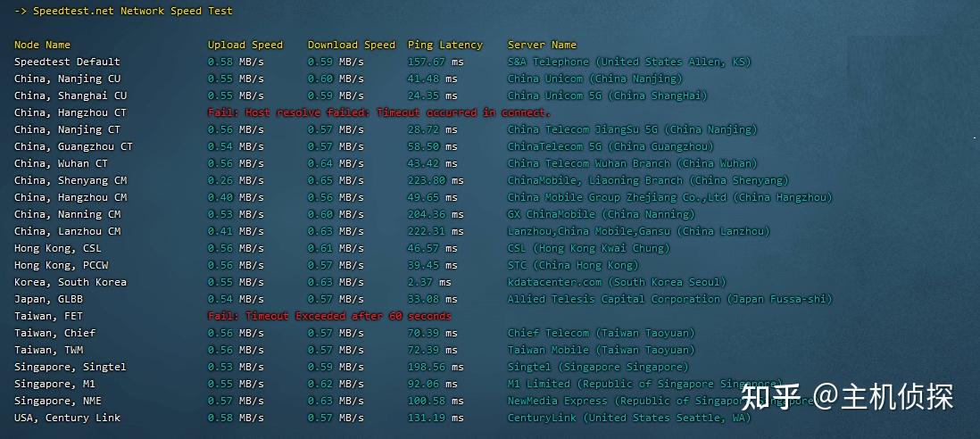Select the 'Ping Latency' column header
Viewport: 980px width, 439px height.
(x=445, y=45)
